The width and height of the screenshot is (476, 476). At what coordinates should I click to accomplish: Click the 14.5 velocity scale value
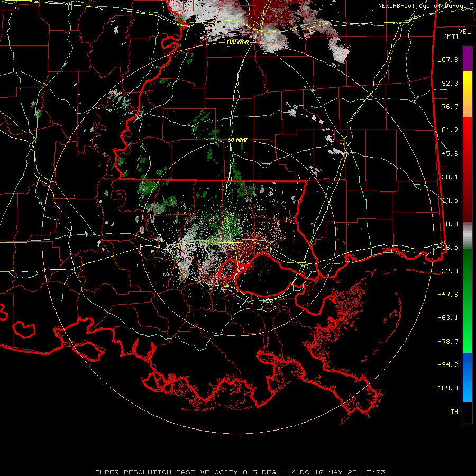click(x=450, y=200)
